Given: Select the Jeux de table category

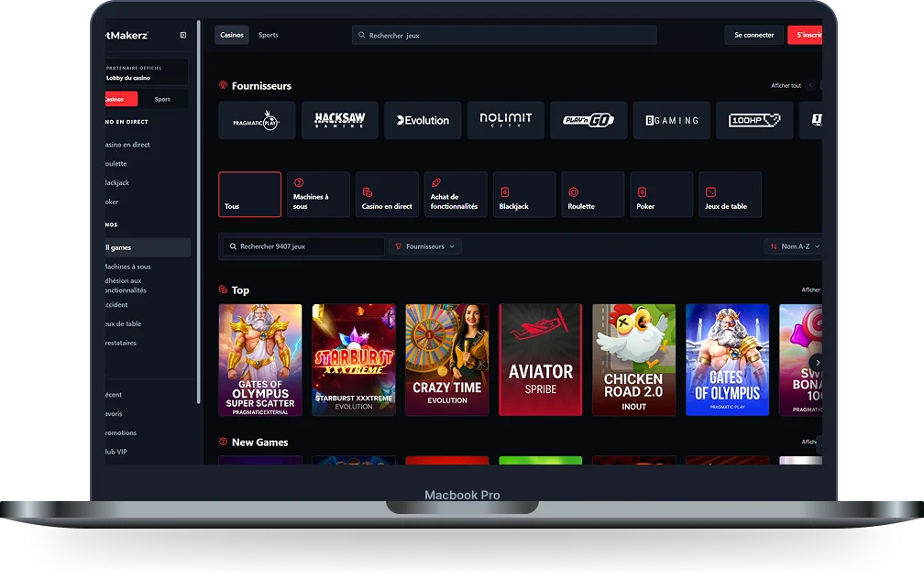Looking at the screenshot, I should [x=730, y=194].
